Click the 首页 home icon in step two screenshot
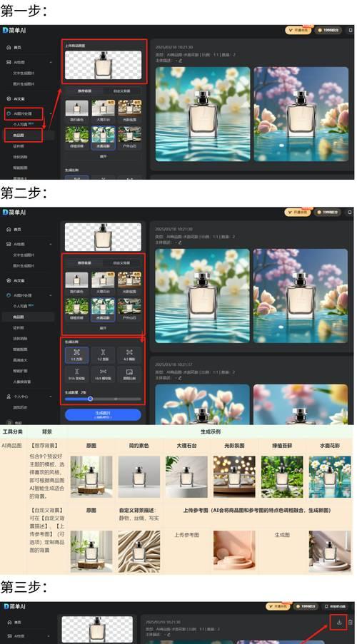The height and width of the screenshot is (644, 357). click(x=9, y=230)
